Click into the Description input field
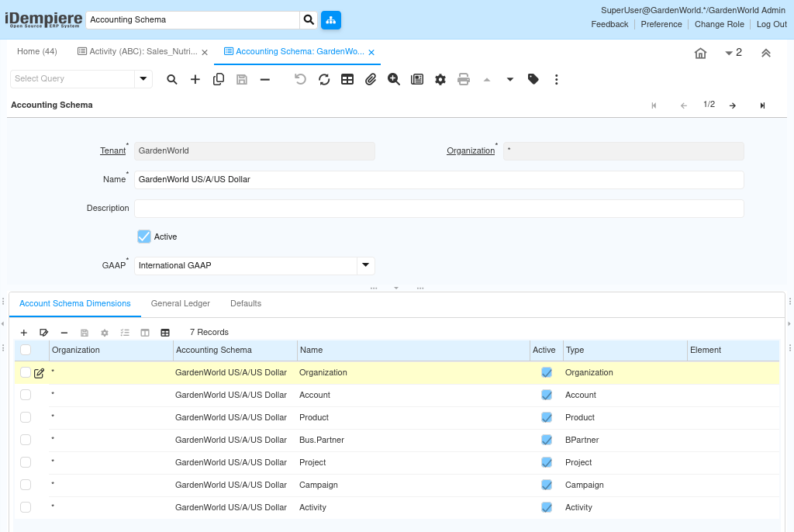Image resolution: width=794 pixels, height=532 pixels. tap(439, 209)
